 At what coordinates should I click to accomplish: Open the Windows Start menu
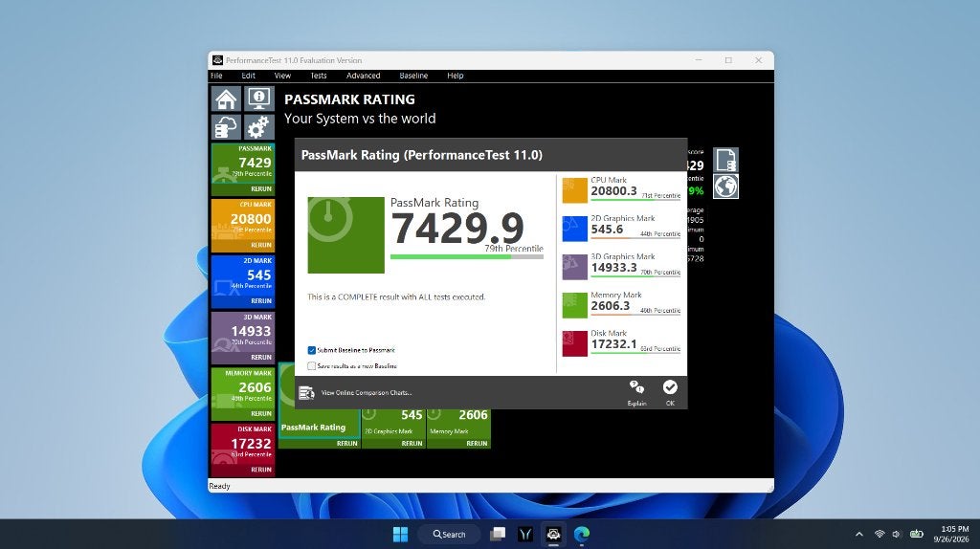point(401,534)
